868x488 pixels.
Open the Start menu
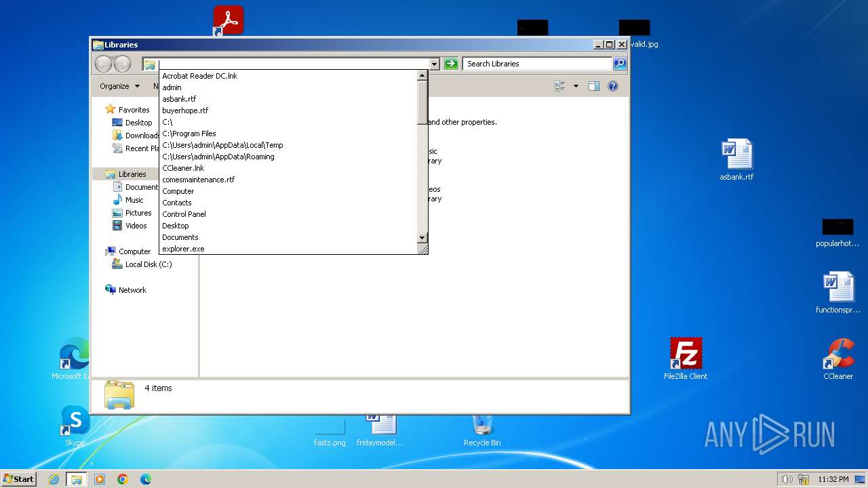[19, 479]
